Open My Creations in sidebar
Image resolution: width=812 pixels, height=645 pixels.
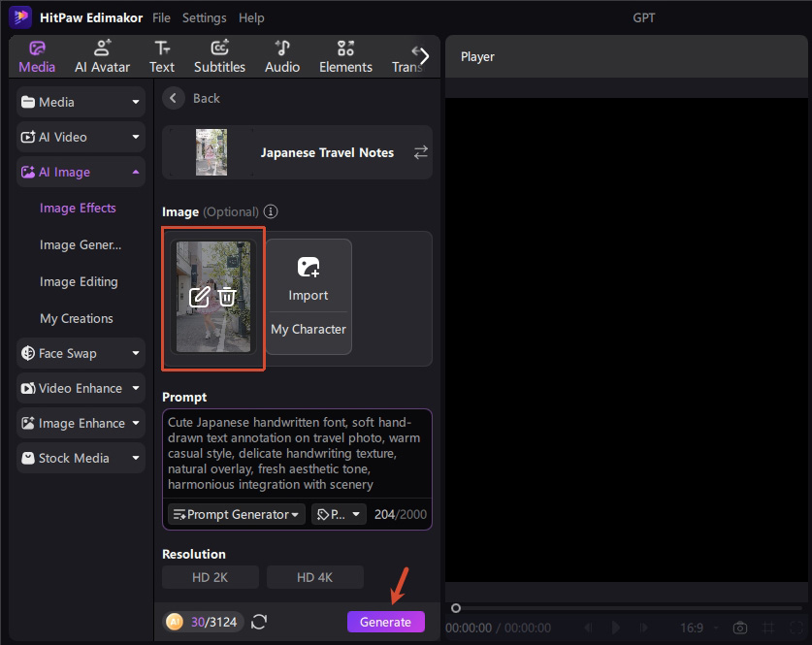click(76, 318)
